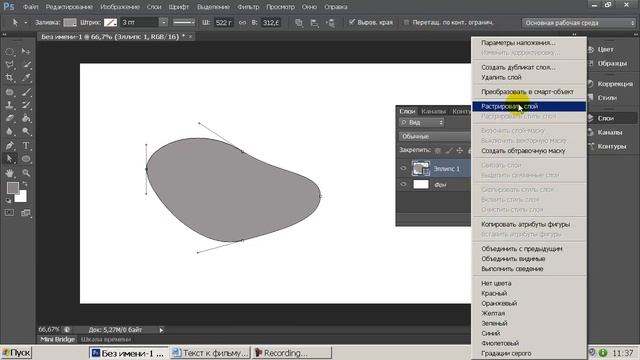Screen dimensions: 640x360
Task: Open the 'Вид' layer filter dropdown
Action: click(422, 122)
